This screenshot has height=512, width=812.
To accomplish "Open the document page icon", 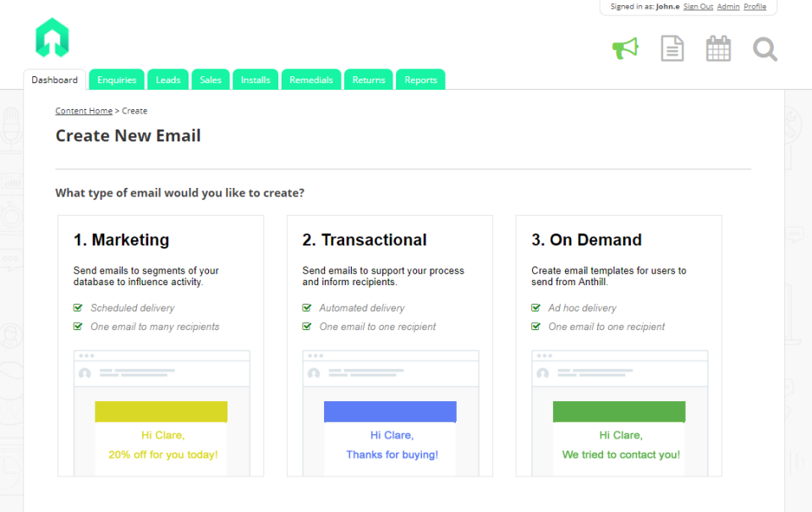I will coord(672,48).
